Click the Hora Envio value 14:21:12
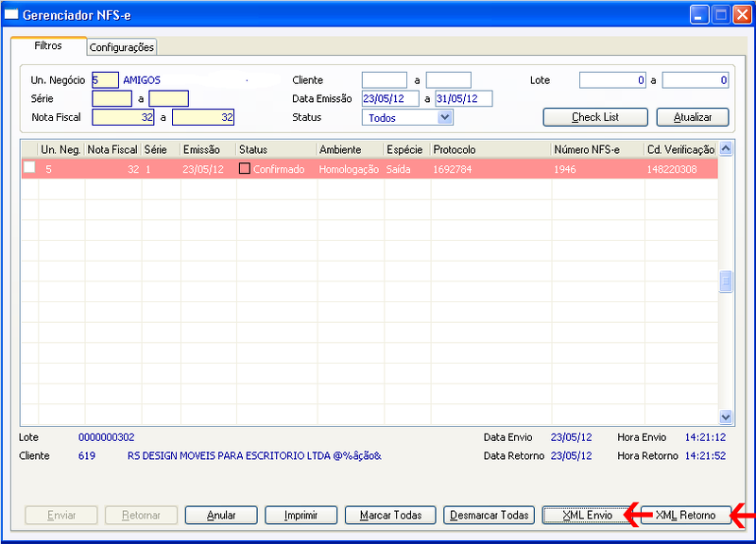756x544 pixels. [x=705, y=437]
